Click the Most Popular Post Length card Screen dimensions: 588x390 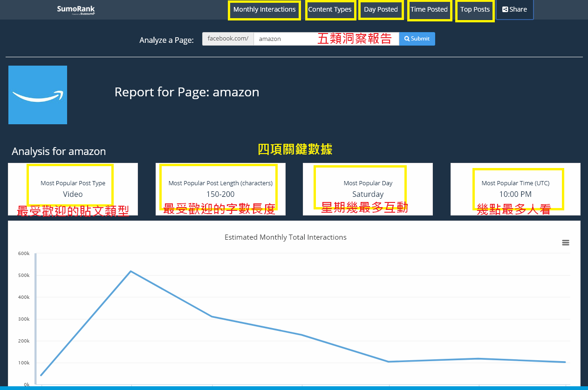pyautogui.click(x=220, y=189)
